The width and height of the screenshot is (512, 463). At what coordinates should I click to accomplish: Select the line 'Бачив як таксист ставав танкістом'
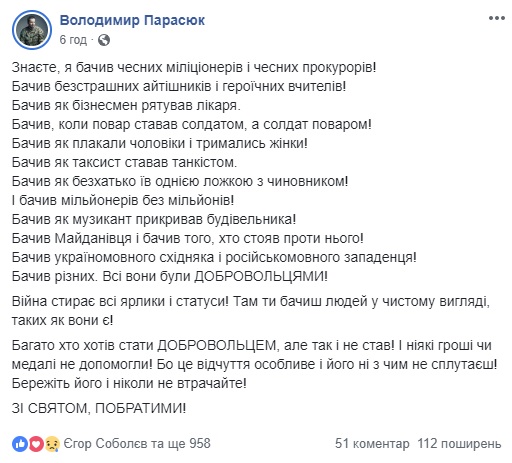pos(124,163)
